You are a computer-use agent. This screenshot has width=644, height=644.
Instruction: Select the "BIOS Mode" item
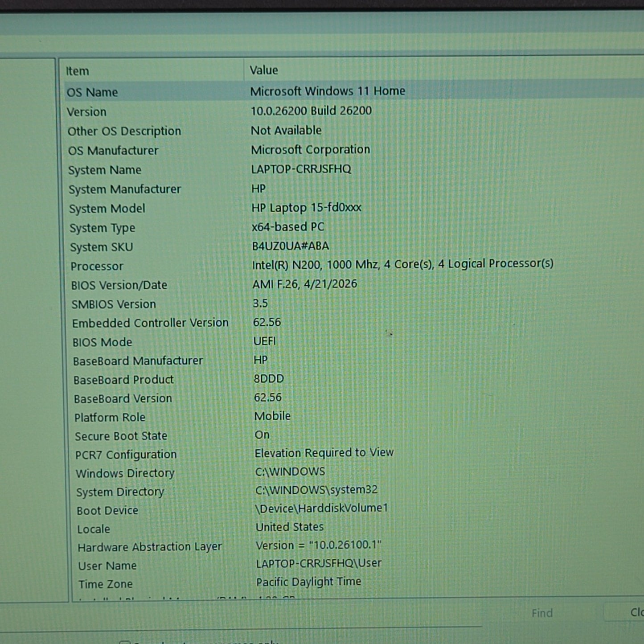[103, 342]
